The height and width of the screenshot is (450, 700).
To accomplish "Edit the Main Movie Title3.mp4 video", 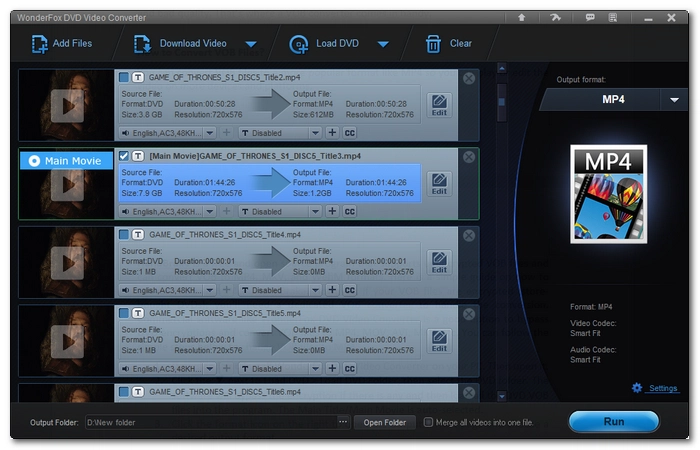I will (x=439, y=184).
